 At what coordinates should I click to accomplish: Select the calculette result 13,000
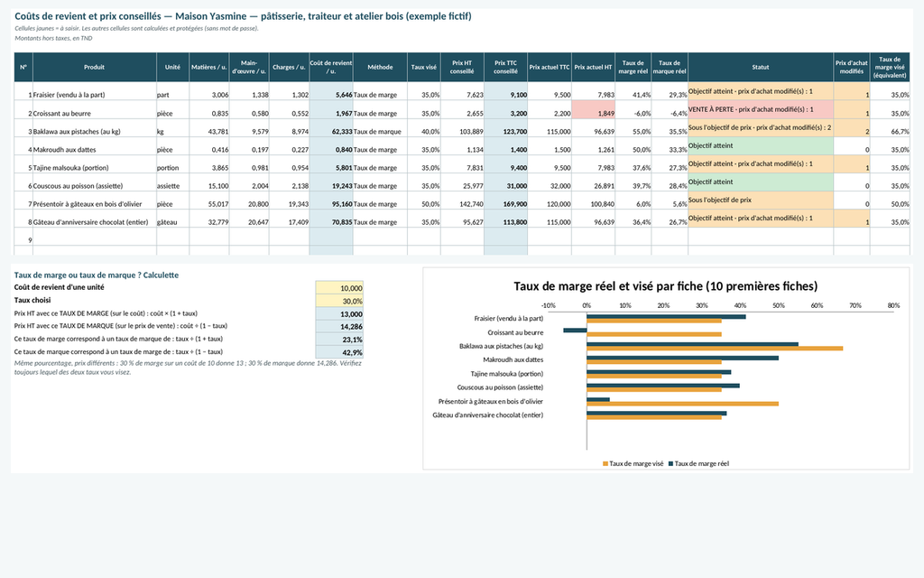[x=339, y=313]
